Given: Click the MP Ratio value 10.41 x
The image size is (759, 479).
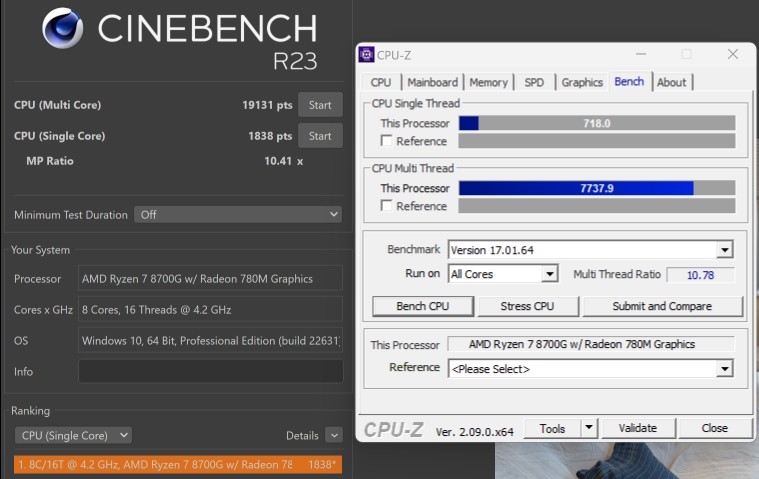Looking at the screenshot, I should click(x=283, y=161).
